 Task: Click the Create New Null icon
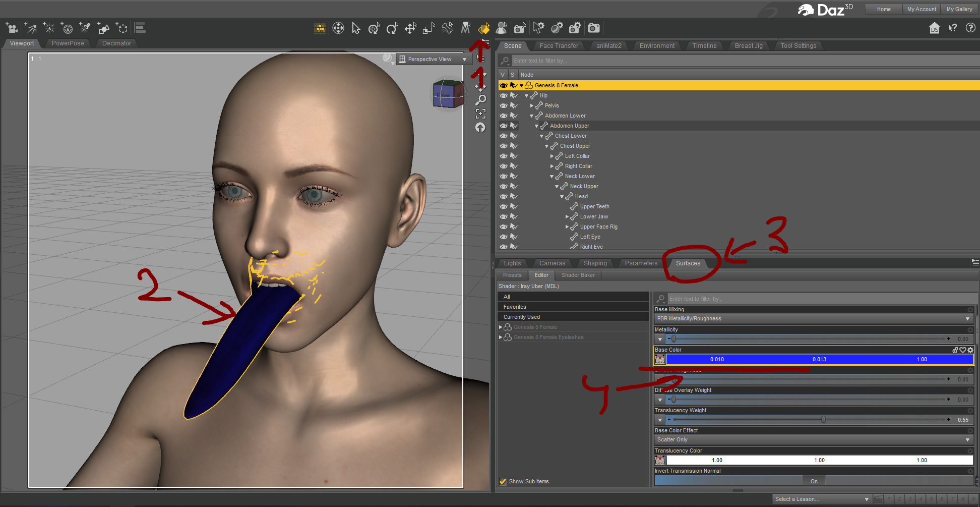121,28
